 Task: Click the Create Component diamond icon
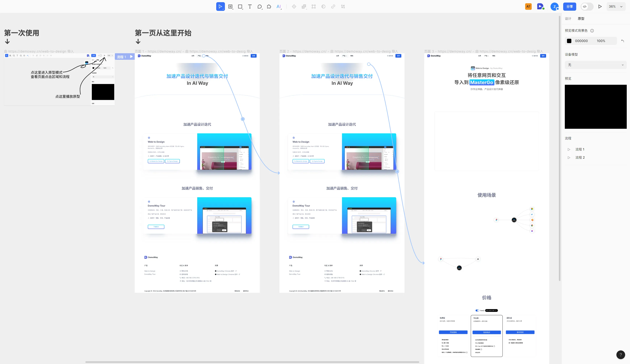[294, 7]
